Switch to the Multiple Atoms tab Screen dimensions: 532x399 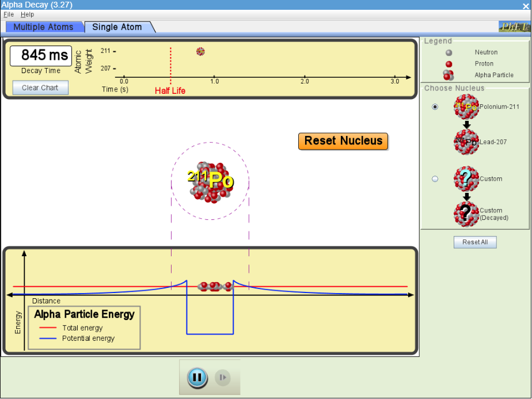pyautogui.click(x=43, y=27)
